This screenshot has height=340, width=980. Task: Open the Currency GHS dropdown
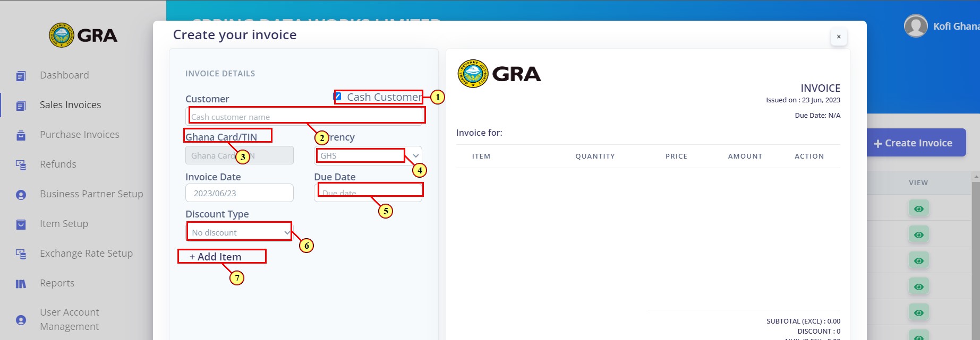click(368, 155)
